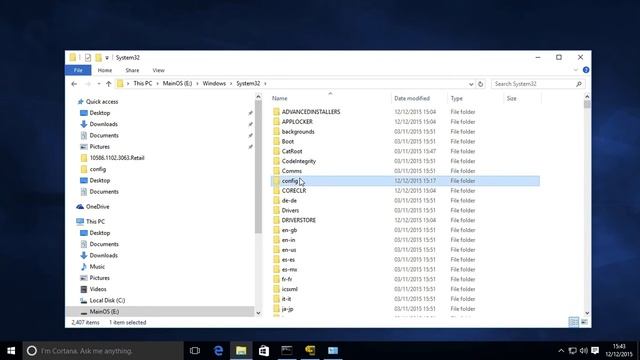Viewport: 640px width, 360px height.
Task: Open the Windows Start menu
Action: 11,351
